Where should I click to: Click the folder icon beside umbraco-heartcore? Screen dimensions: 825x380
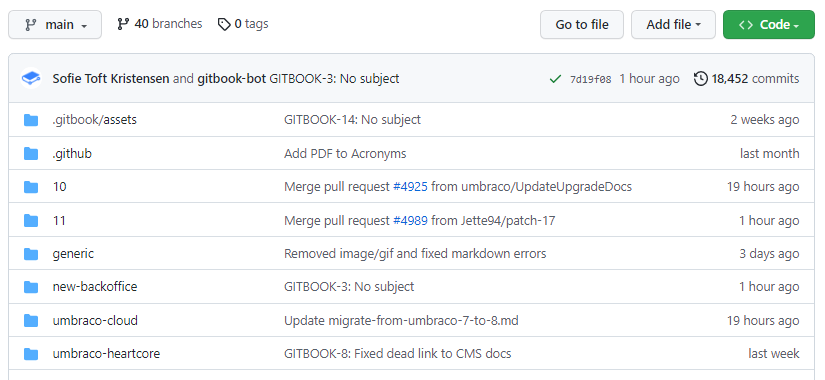click(x=31, y=354)
